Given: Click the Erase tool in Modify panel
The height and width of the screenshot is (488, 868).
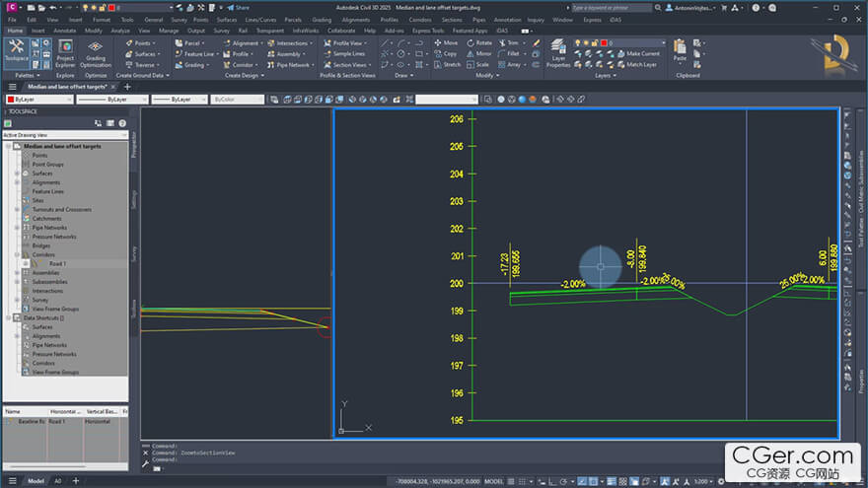Looking at the screenshot, I should [x=536, y=42].
